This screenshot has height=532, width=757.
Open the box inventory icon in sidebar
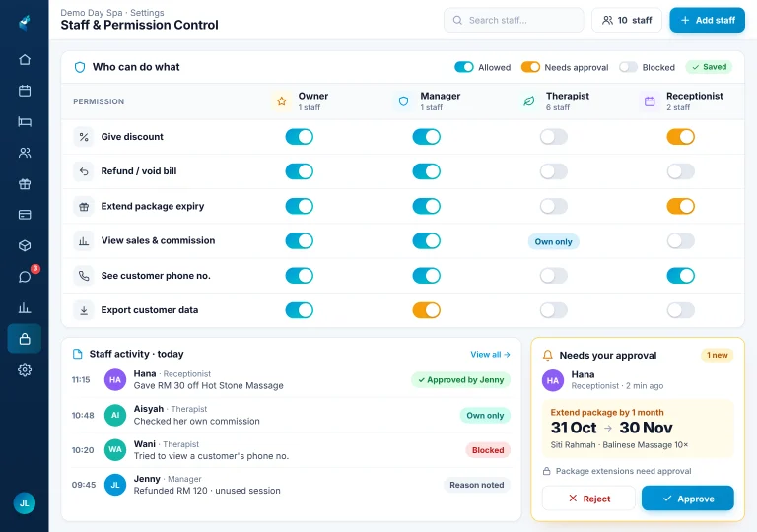point(25,245)
